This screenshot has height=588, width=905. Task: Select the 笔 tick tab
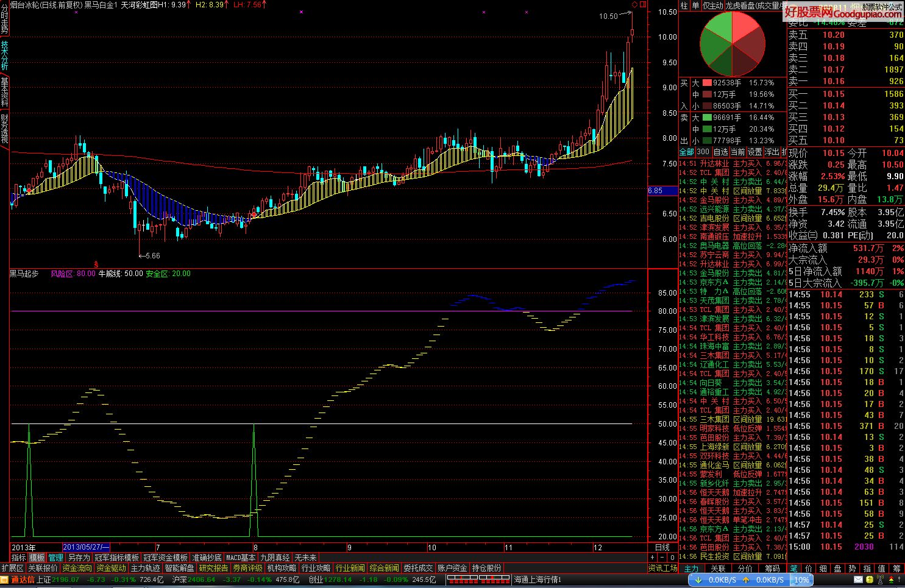tap(794, 569)
